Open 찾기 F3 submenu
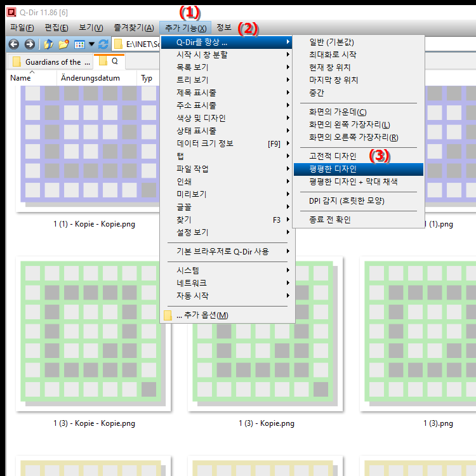The height and width of the screenshot is (476, 476). [x=227, y=220]
